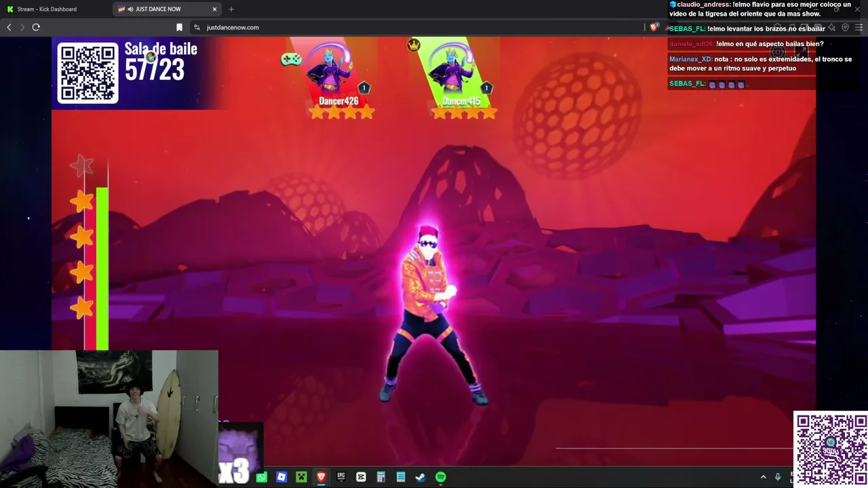Click the claudio_andress chat username

pos(703,5)
